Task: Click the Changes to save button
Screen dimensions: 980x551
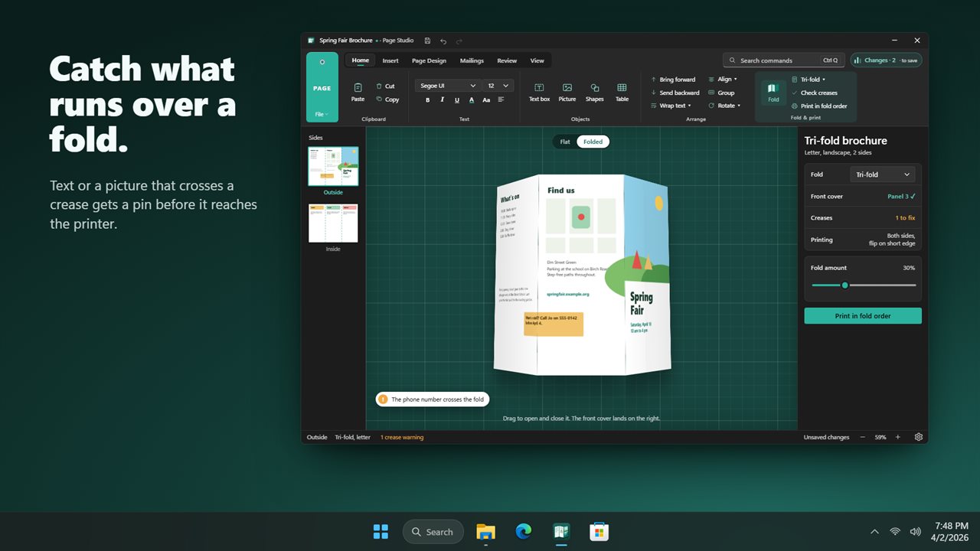Action: pyautogui.click(x=886, y=60)
